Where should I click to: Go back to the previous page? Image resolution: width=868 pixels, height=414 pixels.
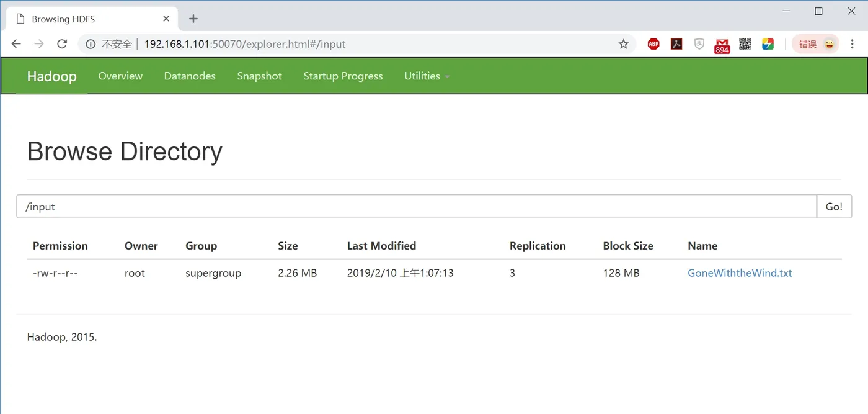(x=16, y=44)
